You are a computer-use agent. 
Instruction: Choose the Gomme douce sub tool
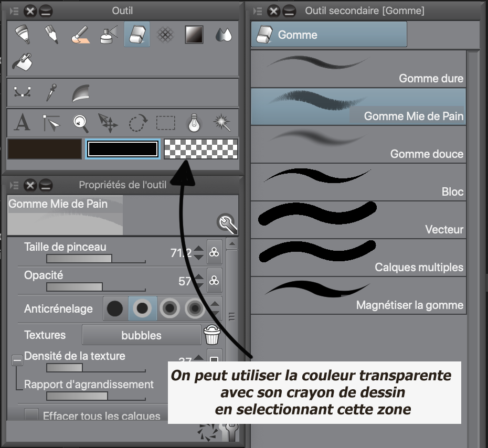click(x=358, y=144)
